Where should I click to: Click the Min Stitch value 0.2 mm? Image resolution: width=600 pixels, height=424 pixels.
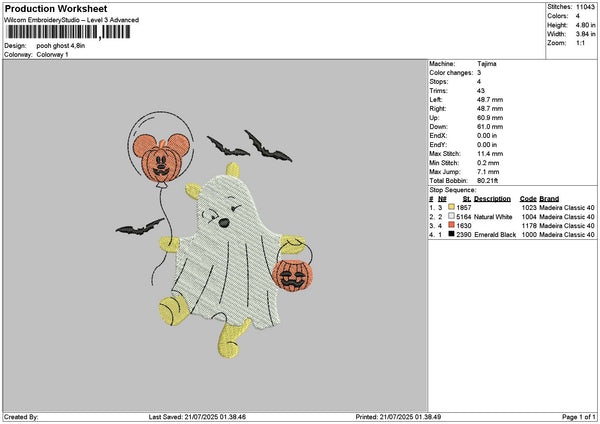tap(488, 163)
